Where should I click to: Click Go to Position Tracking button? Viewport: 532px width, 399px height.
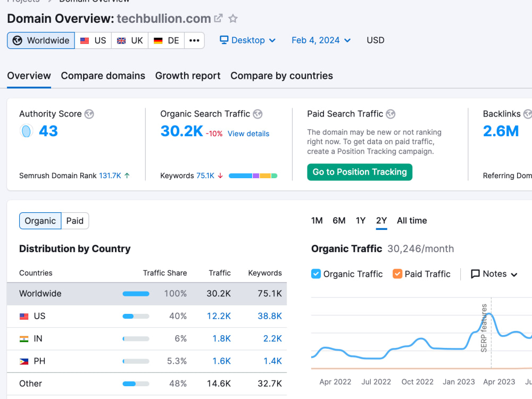coord(360,172)
